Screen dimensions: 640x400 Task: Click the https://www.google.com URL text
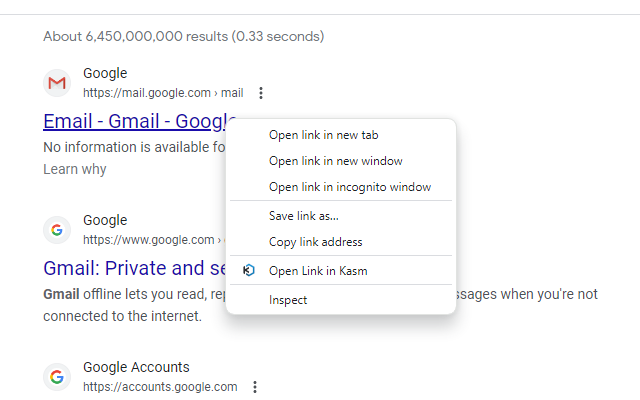(x=148, y=240)
